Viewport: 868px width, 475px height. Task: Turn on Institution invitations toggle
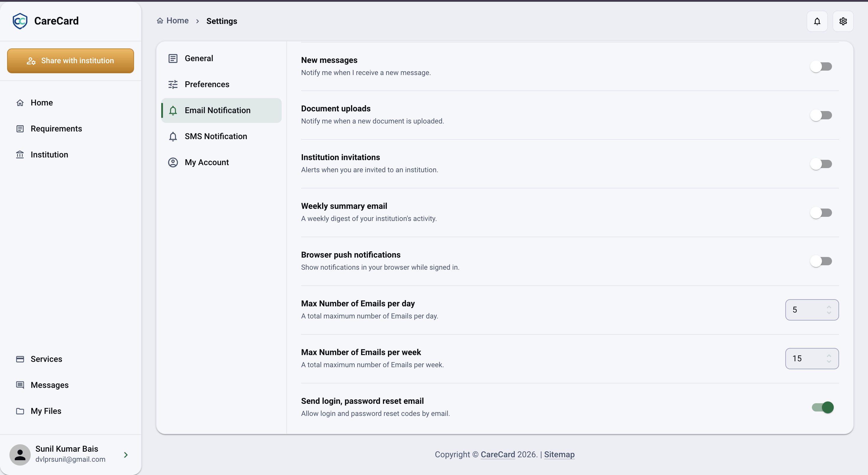(x=821, y=164)
